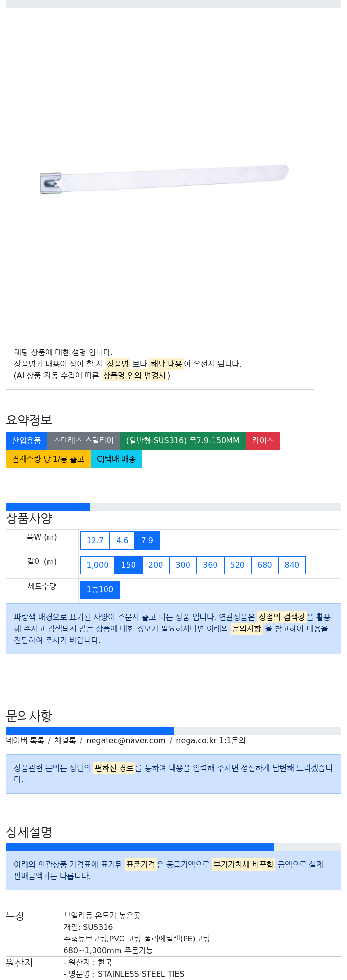
Task: Click the green 폭7.9-150MM spec tag
Action: (183, 441)
